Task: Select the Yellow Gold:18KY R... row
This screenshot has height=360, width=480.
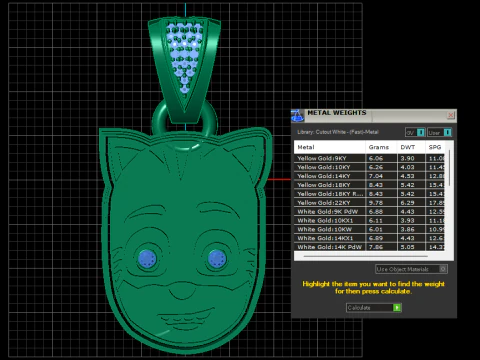Action: click(369, 194)
